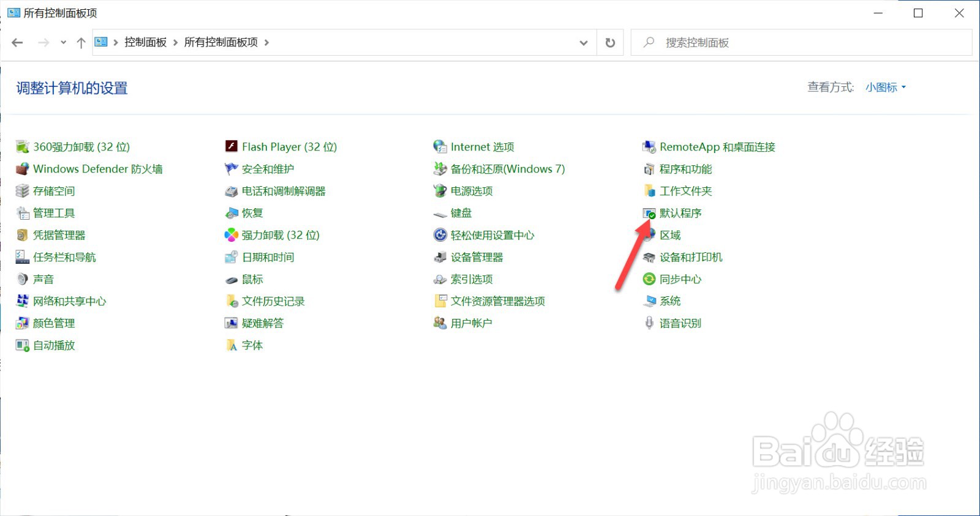Open the 疑难解答 icon
Viewport: 980px width, 516px height.
(x=232, y=323)
